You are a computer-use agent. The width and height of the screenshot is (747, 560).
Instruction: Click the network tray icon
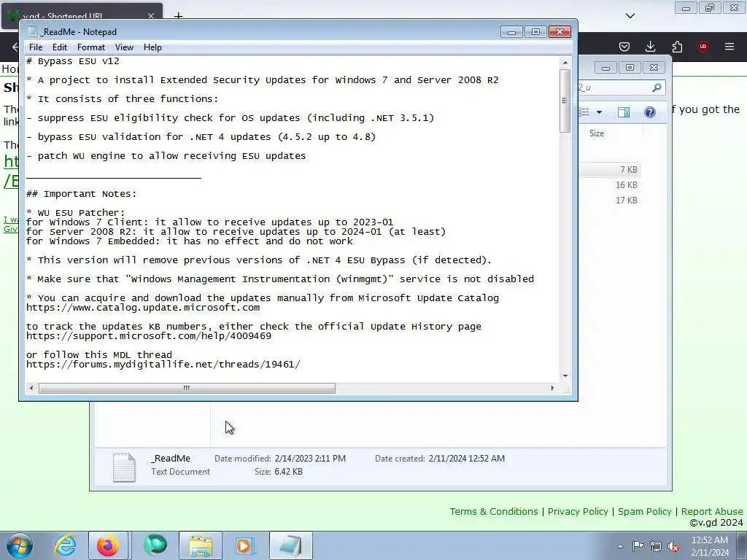point(656,546)
